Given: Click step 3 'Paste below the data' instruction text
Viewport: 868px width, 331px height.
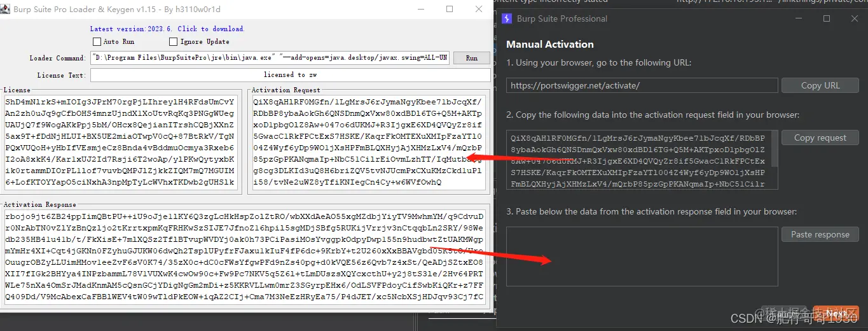Looking at the screenshot, I should (651, 211).
